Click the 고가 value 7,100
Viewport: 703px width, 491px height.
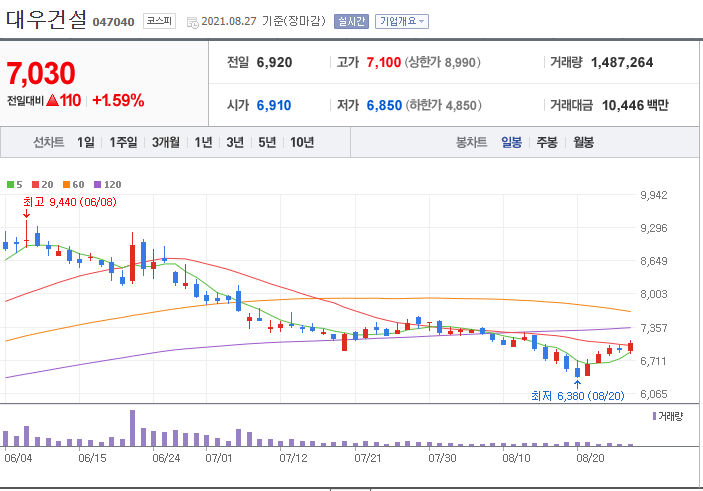[383, 62]
